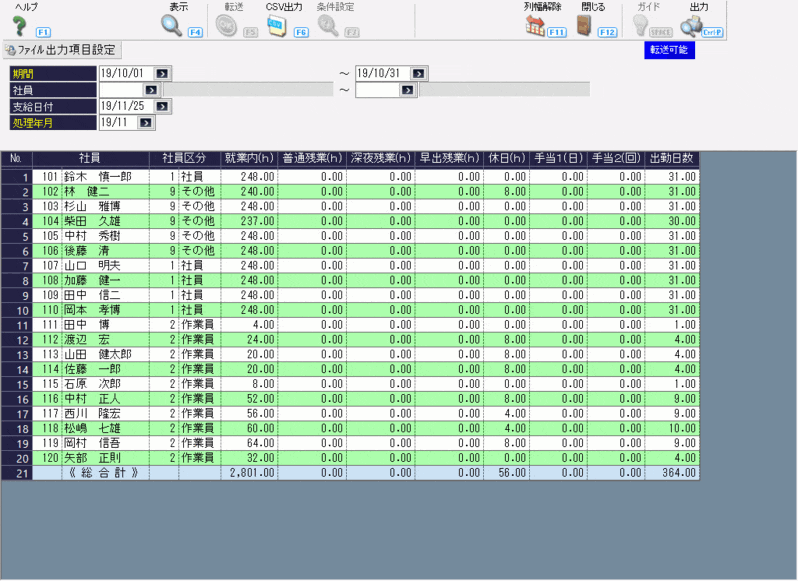Click the 社員区分 column header
This screenshot has width=798, height=581.
click(x=185, y=159)
